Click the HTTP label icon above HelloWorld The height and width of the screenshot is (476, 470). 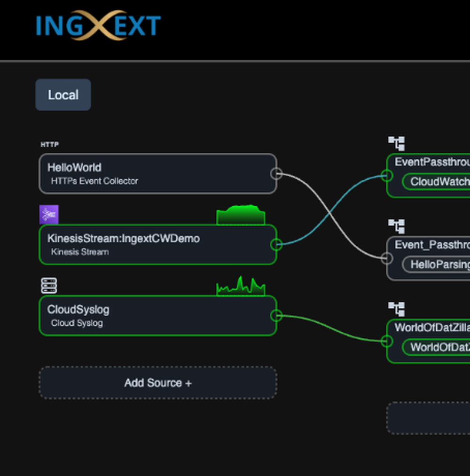point(50,145)
